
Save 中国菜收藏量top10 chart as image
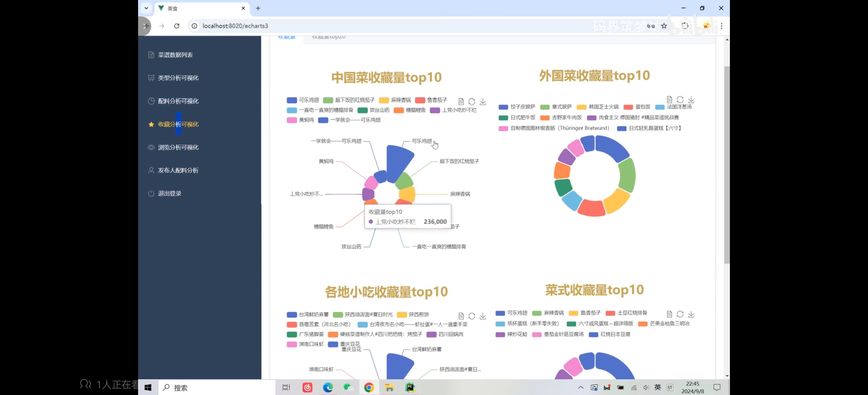483,101
